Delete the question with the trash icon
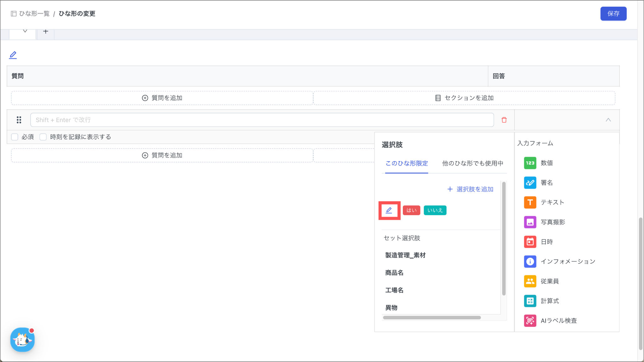This screenshot has height=362, width=644. (x=504, y=120)
